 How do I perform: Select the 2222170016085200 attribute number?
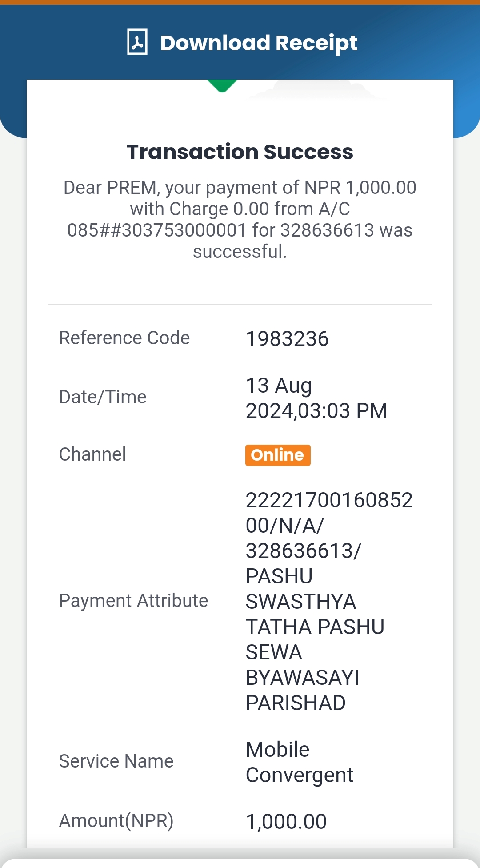pos(329,513)
